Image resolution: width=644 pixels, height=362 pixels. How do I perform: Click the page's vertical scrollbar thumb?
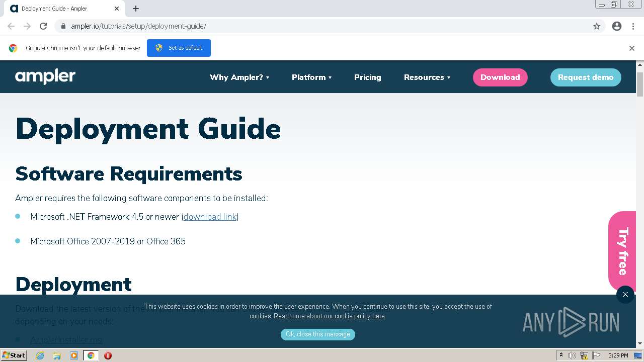pos(640,84)
